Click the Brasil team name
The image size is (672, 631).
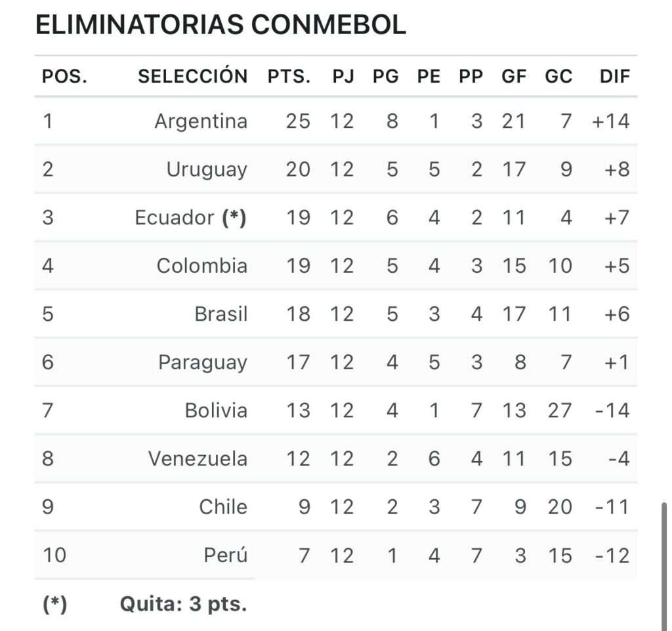pyautogui.click(x=221, y=314)
